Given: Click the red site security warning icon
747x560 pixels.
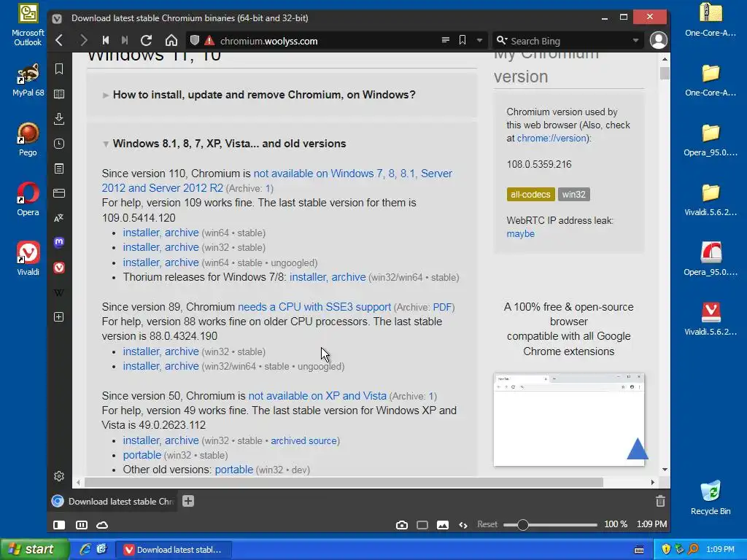Looking at the screenshot, I should coord(209,41).
